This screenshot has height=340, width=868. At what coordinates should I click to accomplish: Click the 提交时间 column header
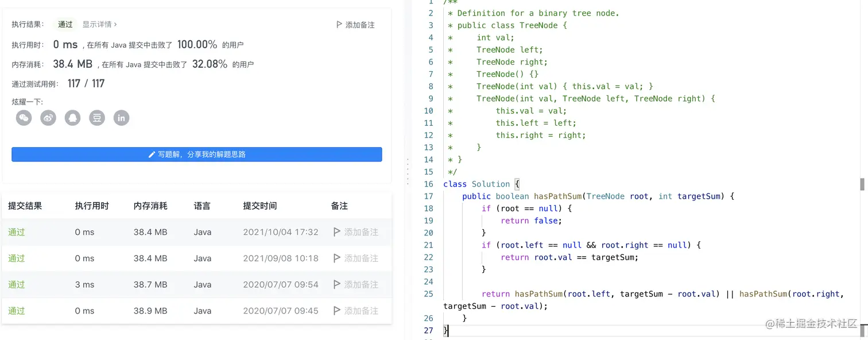tap(260, 206)
